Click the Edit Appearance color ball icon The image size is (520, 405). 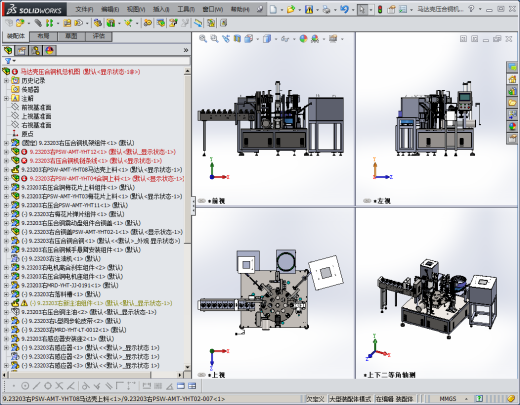coord(303,39)
